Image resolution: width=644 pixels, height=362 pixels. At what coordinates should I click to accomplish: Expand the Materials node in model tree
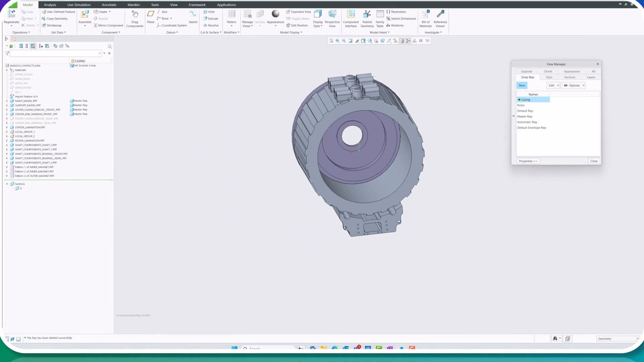pos(7,70)
